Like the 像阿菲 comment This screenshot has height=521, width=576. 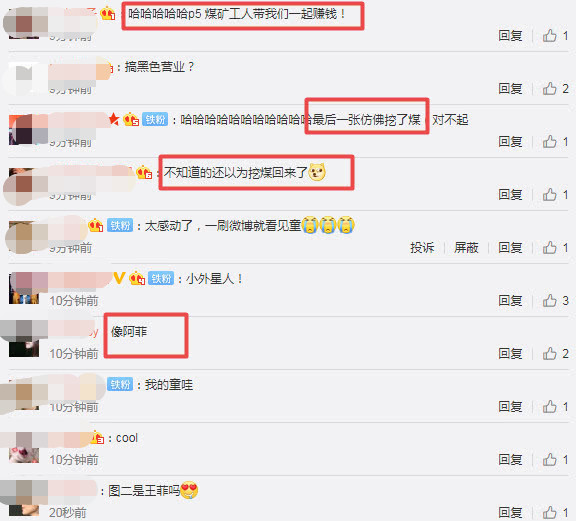[x=550, y=353]
